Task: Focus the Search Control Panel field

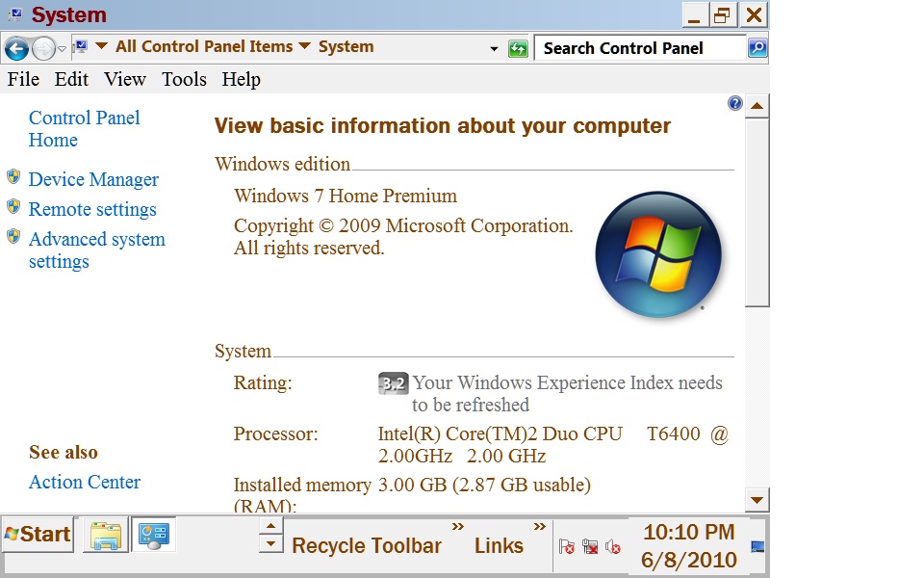Action: click(x=640, y=48)
